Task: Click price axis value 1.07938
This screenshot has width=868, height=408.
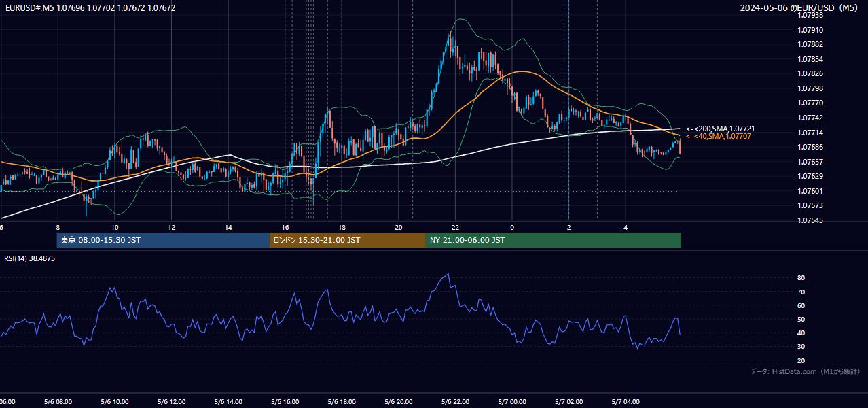Action: point(810,15)
